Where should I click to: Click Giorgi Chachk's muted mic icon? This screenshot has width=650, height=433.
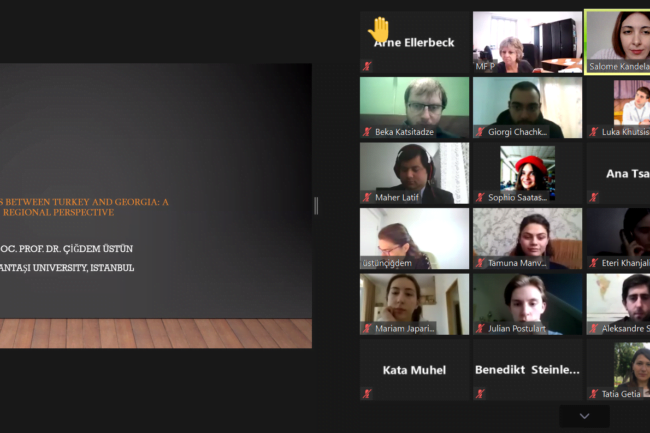[x=480, y=132]
